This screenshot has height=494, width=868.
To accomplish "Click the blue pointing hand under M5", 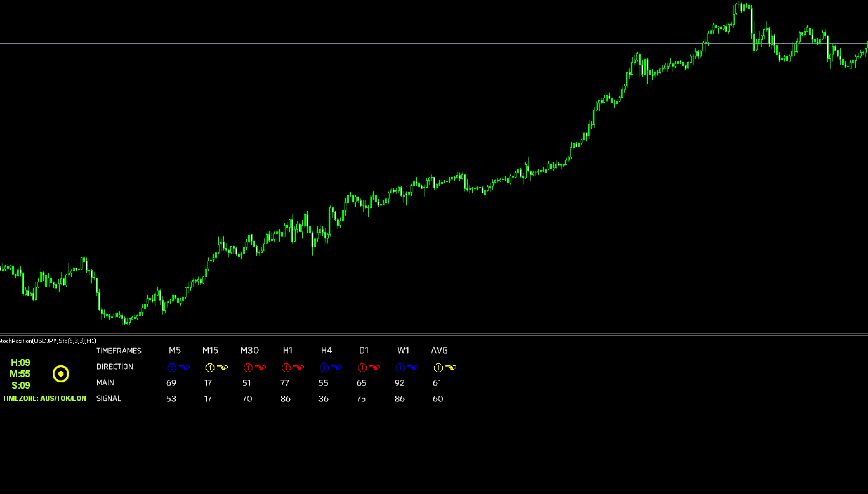I will (x=185, y=367).
